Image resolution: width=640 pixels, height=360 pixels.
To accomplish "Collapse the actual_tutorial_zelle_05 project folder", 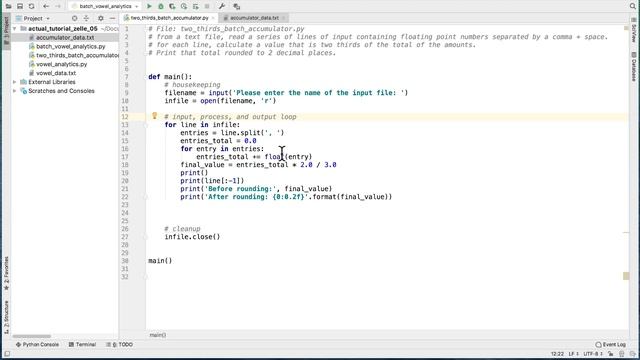I will pyautogui.click(x=15, y=29).
